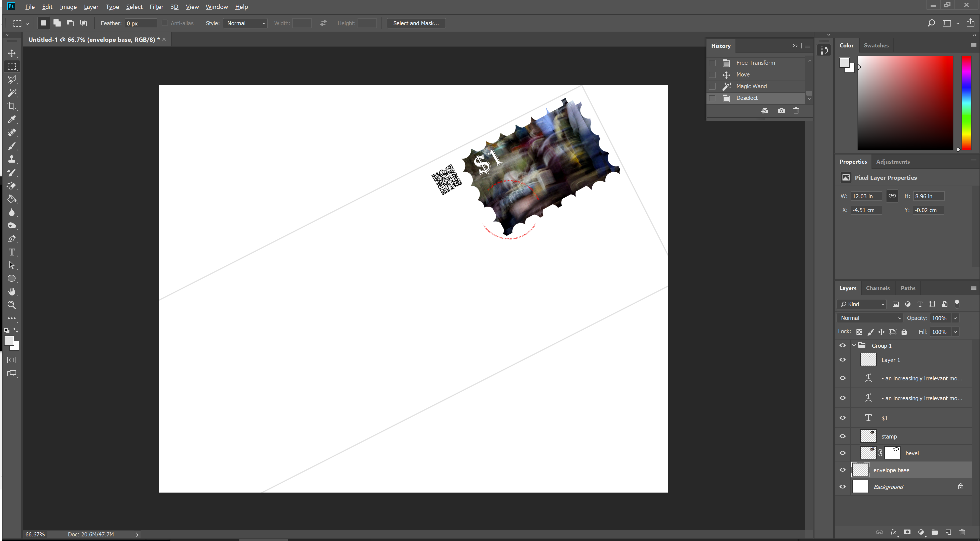Click the delete layer trash icon
980x541 pixels.
tap(962, 532)
